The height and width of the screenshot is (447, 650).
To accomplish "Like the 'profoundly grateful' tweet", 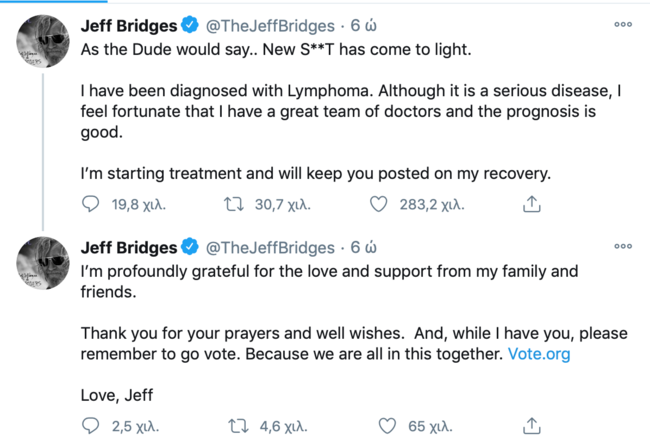I will (387, 426).
